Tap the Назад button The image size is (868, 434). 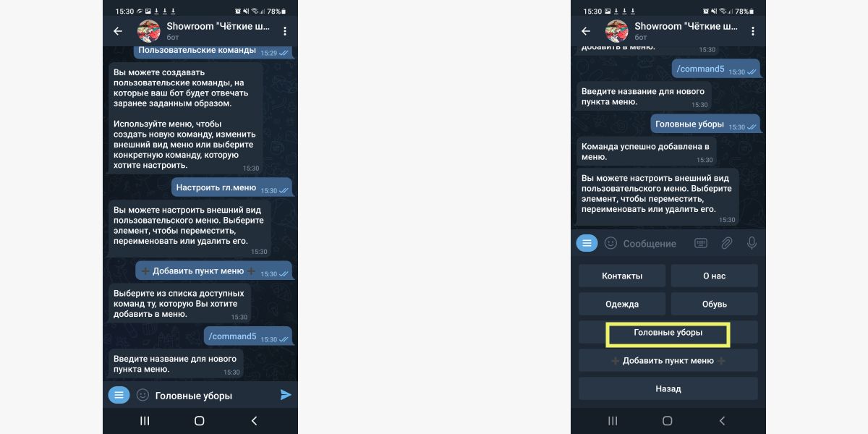(668, 388)
